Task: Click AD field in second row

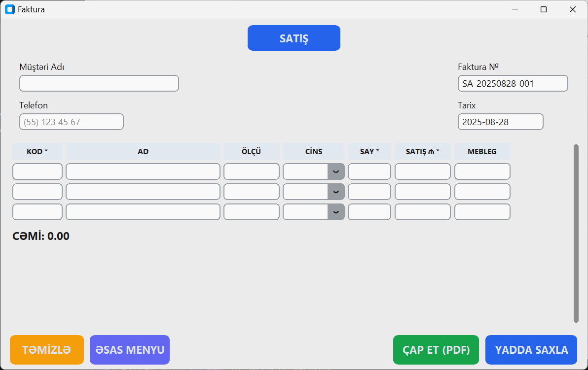Action: 143,192
